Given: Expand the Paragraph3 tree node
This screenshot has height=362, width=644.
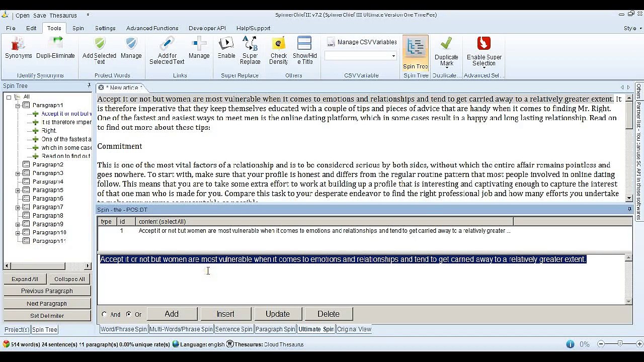Looking at the screenshot, I should (18, 173).
